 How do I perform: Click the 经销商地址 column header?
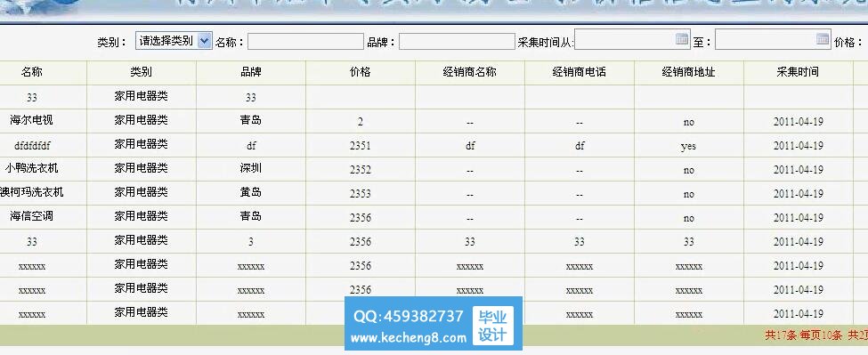tap(689, 72)
